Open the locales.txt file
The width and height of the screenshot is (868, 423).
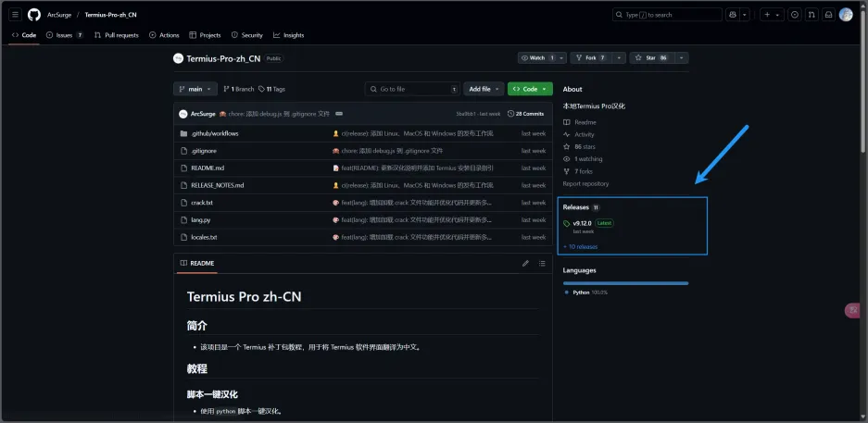[205, 237]
